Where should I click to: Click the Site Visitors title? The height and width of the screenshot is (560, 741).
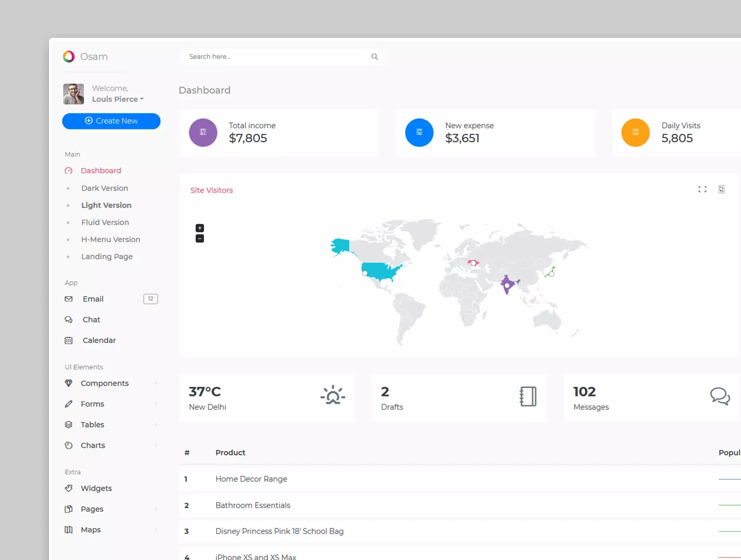click(x=212, y=190)
